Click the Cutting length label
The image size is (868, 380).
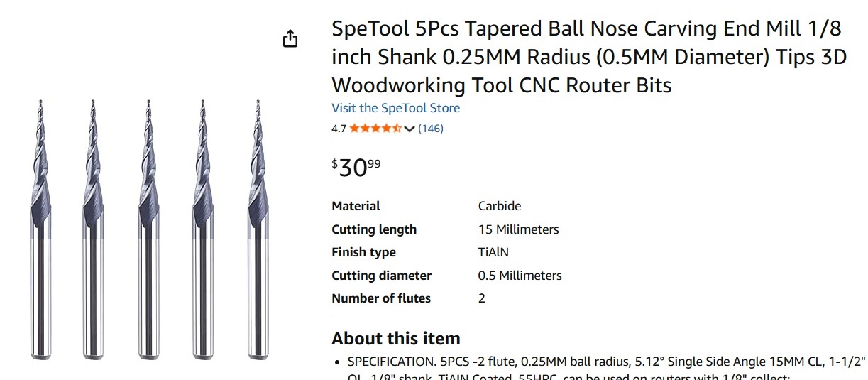(374, 229)
